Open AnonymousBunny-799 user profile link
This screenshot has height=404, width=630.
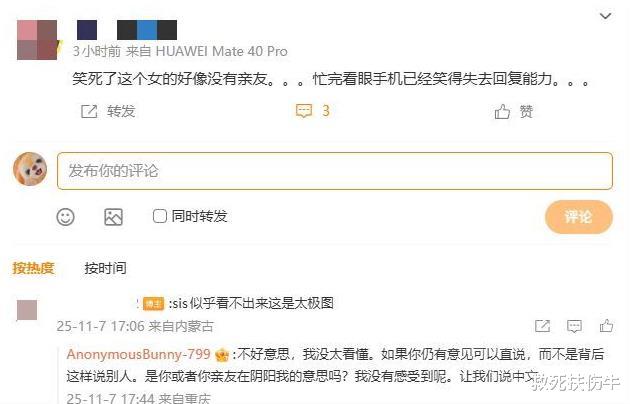click(x=138, y=354)
